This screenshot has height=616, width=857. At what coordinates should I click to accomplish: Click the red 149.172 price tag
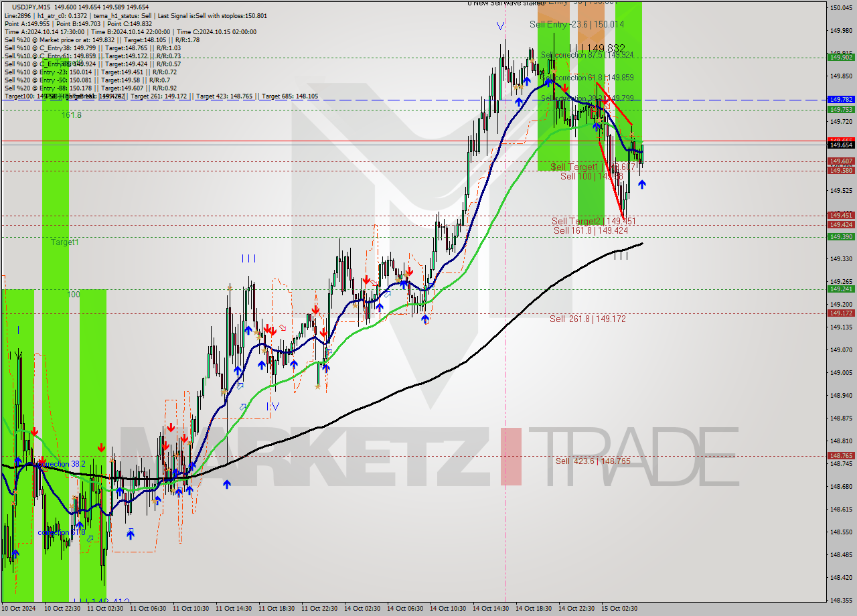click(x=841, y=313)
